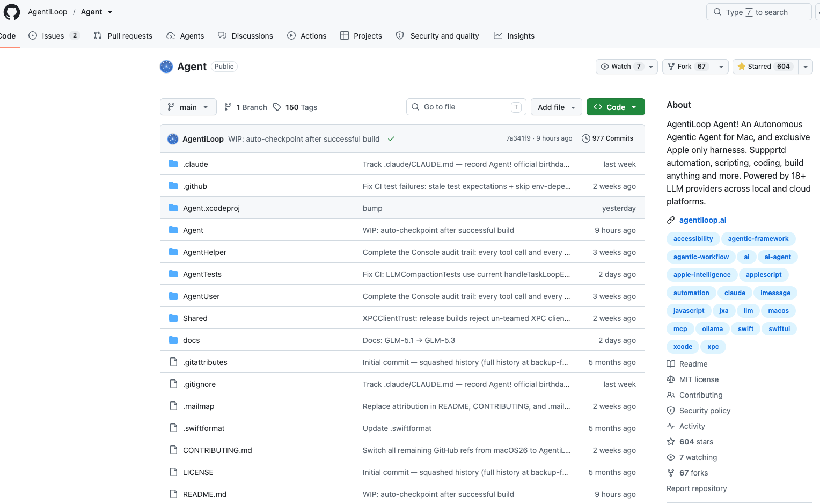Click the book icon next to Readme

click(671, 364)
